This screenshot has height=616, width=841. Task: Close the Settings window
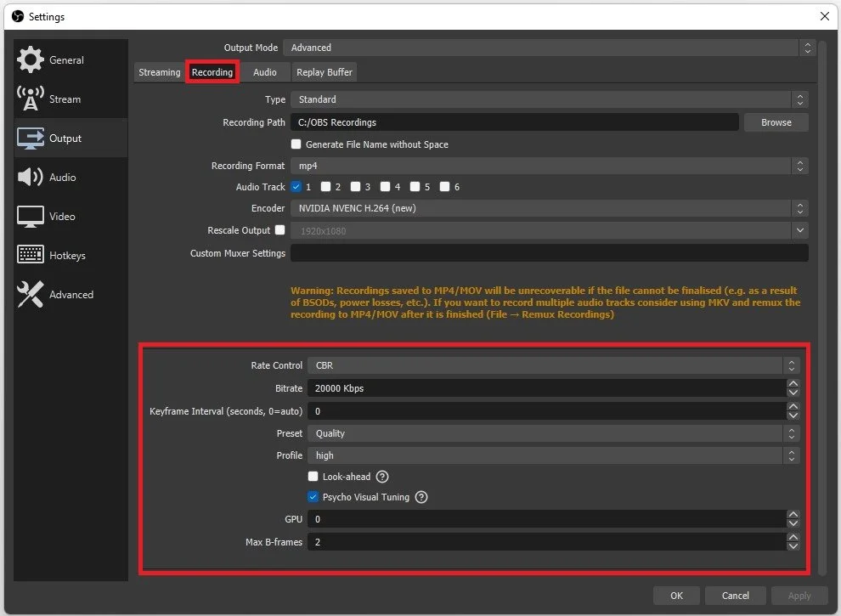point(824,17)
